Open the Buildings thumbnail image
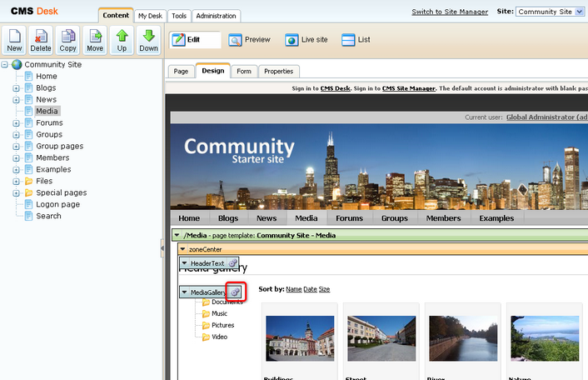 click(300, 338)
